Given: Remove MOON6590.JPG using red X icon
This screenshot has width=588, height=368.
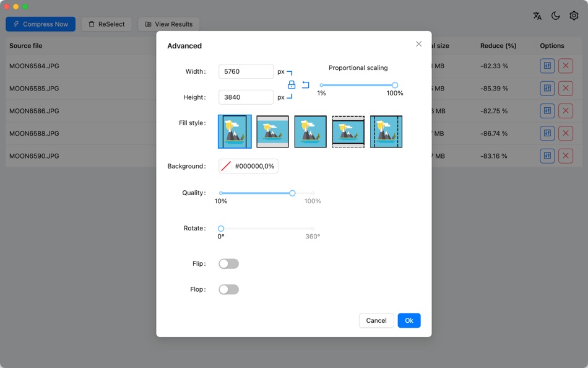Looking at the screenshot, I should (x=565, y=156).
